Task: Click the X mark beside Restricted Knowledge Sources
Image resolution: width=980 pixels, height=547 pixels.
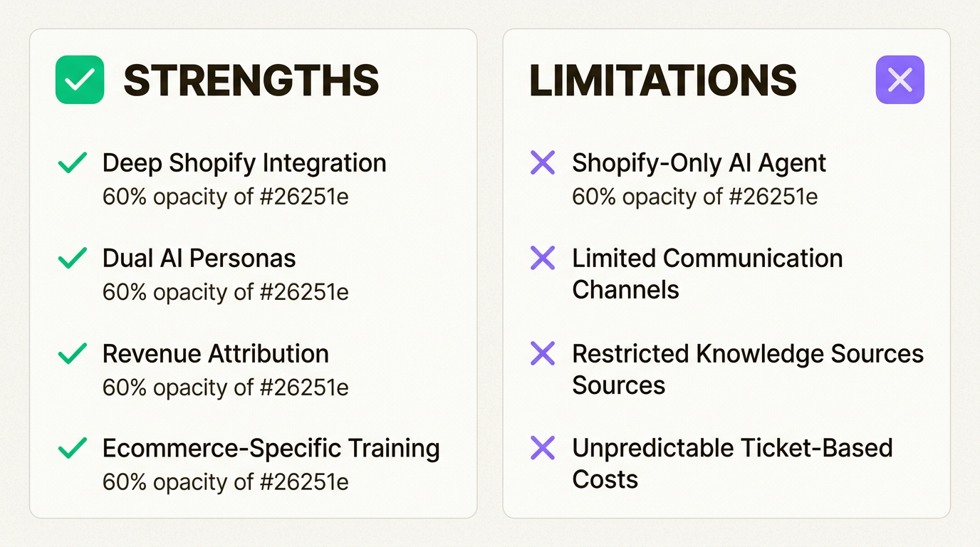Action: tap(543, 353)
